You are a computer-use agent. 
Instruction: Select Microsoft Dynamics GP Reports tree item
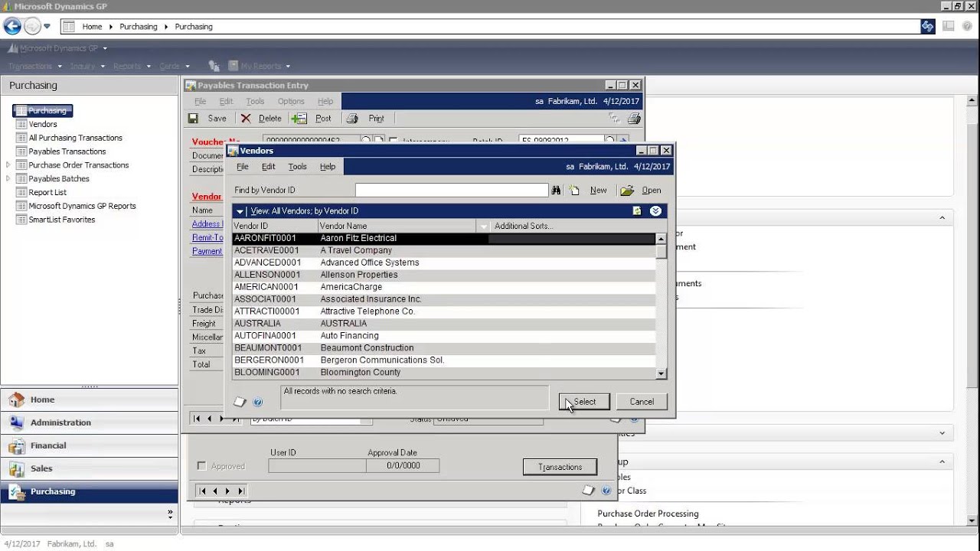[82, 206]
